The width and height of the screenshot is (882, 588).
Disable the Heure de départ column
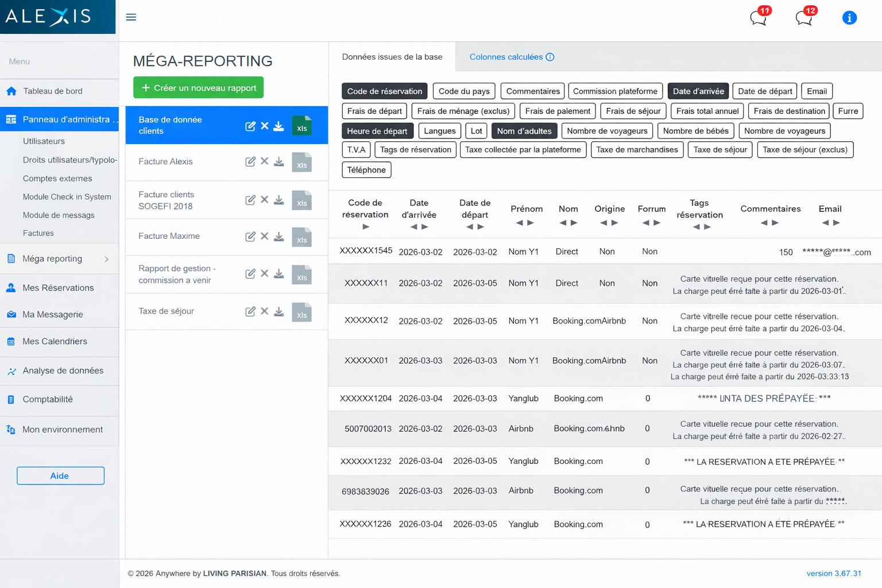tap(377, 130)
